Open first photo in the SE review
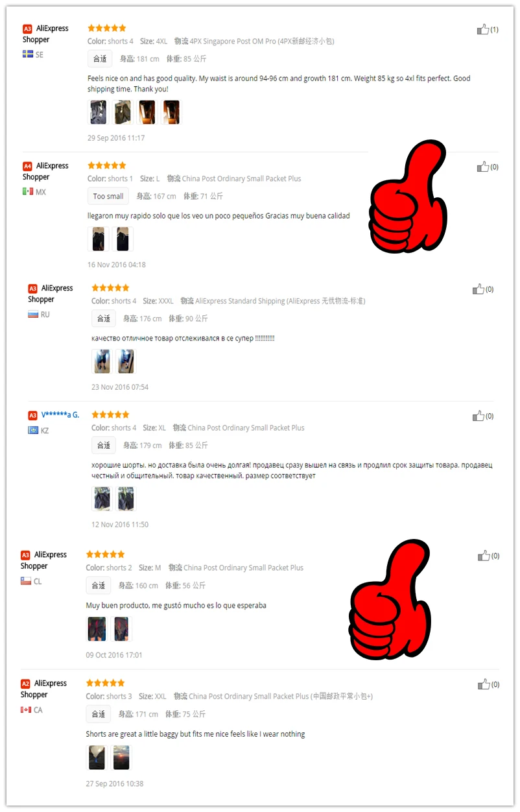The width and height of the screenshot is (520, 812). point(98,112)
